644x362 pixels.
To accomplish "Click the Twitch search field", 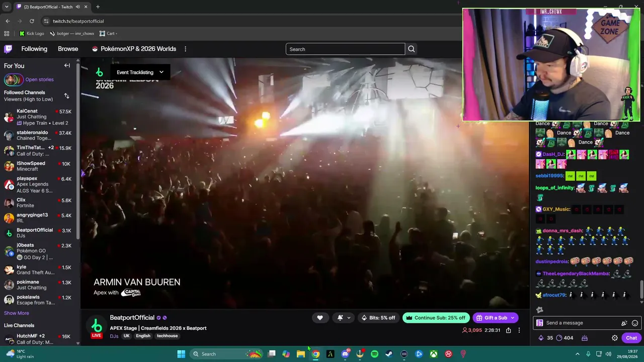I will 345,49.
